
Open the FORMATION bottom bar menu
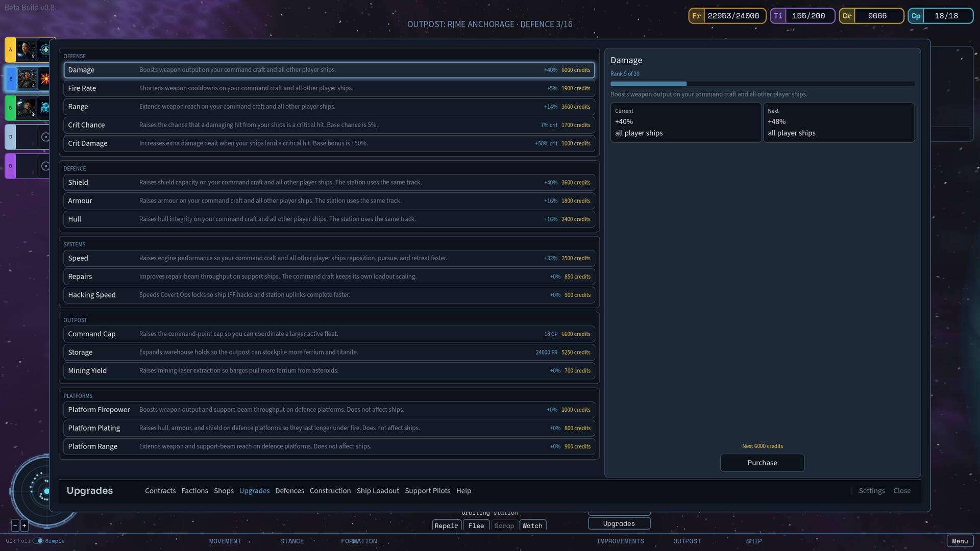359,541
